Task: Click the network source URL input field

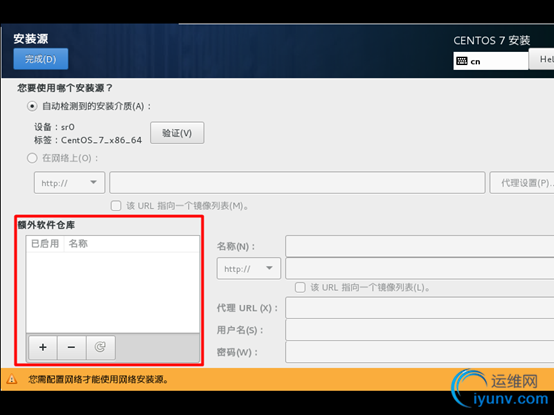Action: (297, 183)
